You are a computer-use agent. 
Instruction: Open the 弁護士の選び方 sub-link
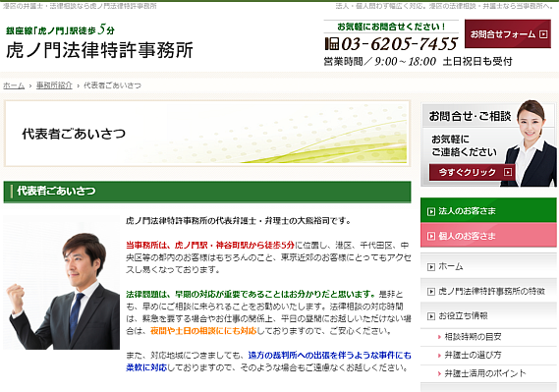[473, 355]
